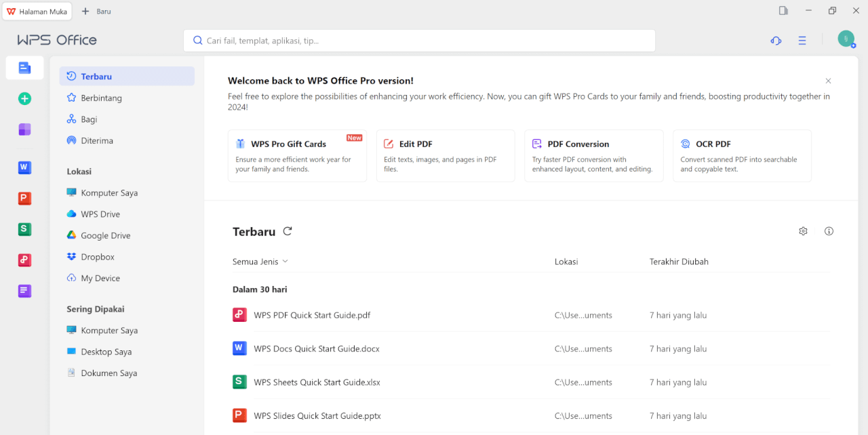Open the Presentation P icon in left rail

point(24,199)
